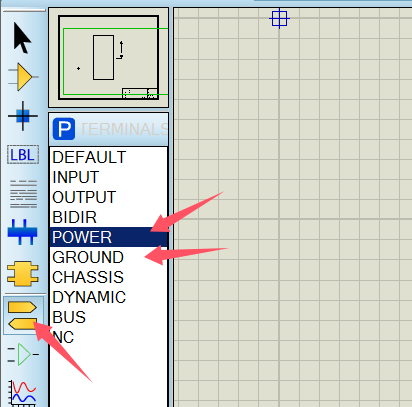
Task: Select the LBL Wire Label tool
Action: 23,155
